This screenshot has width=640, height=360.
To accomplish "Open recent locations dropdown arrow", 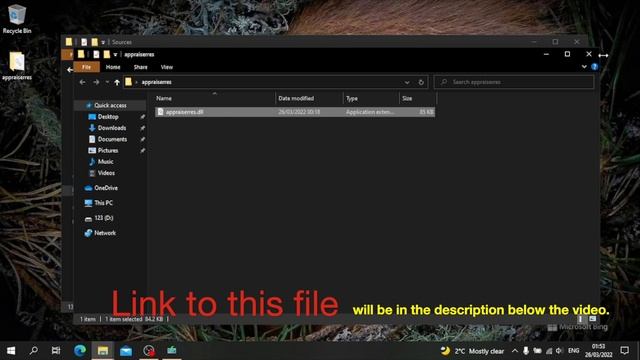I will coord(107,82).
